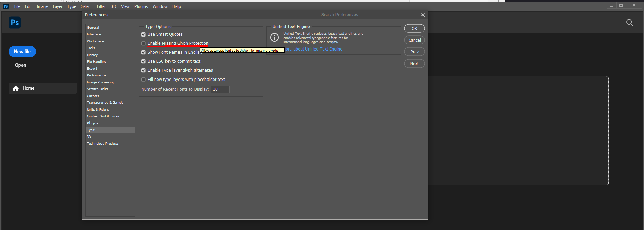Select Performance preferences category
This screenshot has width=644, height=230.
point(110,75)
